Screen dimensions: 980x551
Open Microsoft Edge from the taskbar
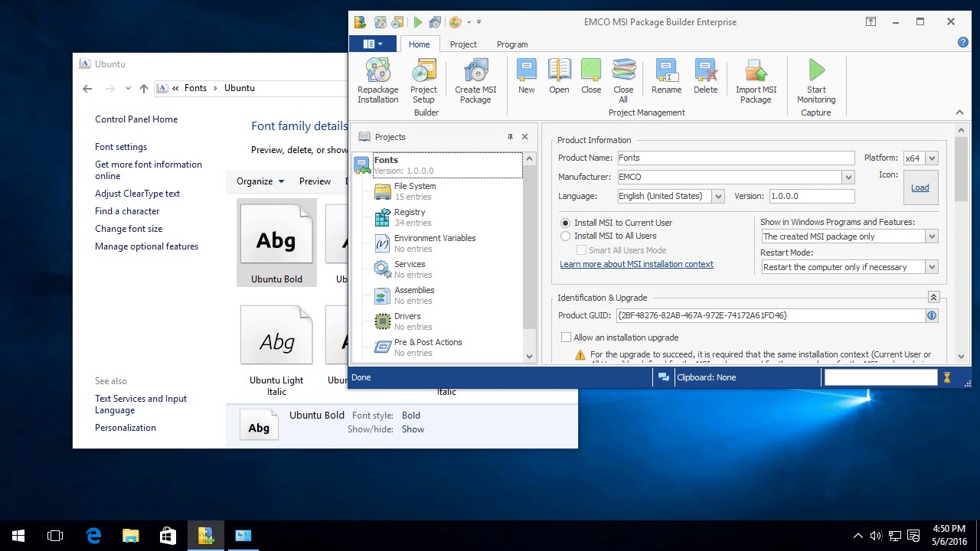[x=93, y=536]
